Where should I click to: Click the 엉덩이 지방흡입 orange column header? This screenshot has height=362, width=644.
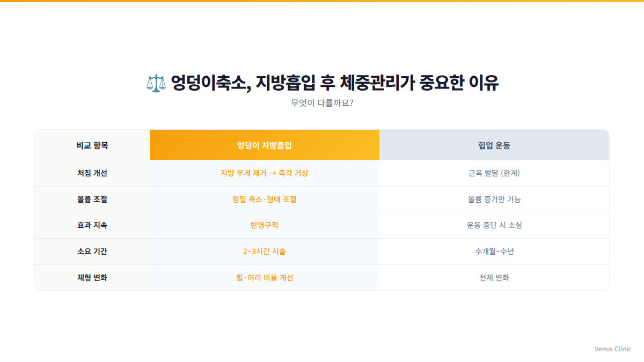pos(265,145)
